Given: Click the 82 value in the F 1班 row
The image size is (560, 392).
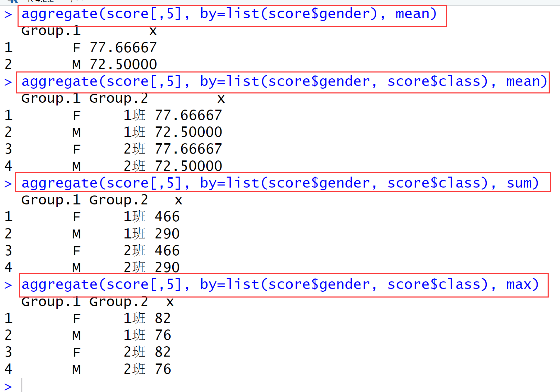Looking at the screenshot, I should coord(163,318).
